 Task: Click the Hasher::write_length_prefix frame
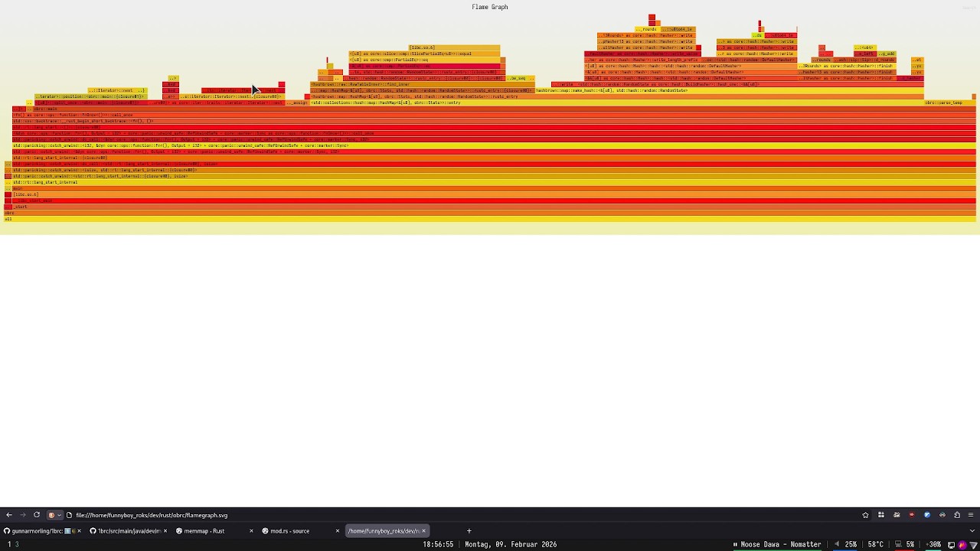click(x=642, y=60)
